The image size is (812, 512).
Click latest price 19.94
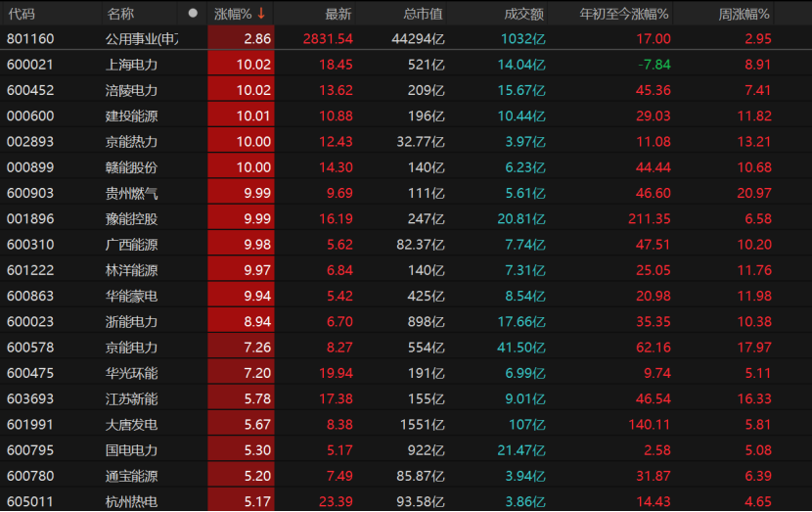point(336,373)
